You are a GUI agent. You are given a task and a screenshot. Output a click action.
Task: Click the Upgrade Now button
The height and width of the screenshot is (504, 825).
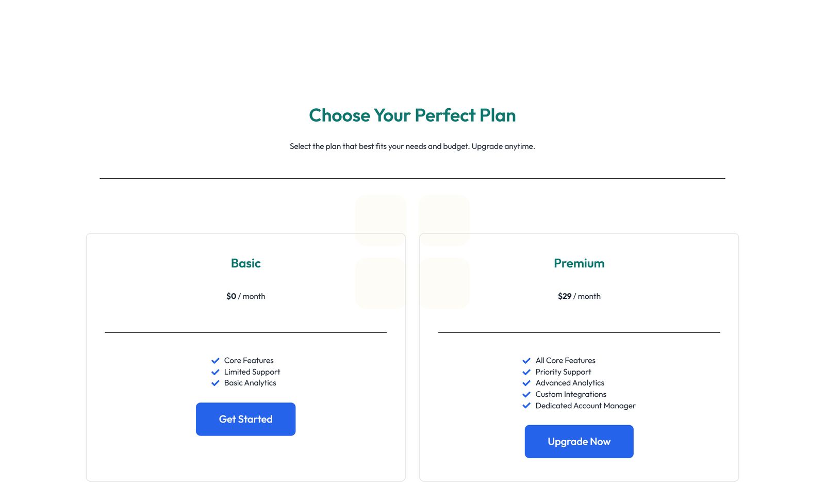[x=579, y=441]
